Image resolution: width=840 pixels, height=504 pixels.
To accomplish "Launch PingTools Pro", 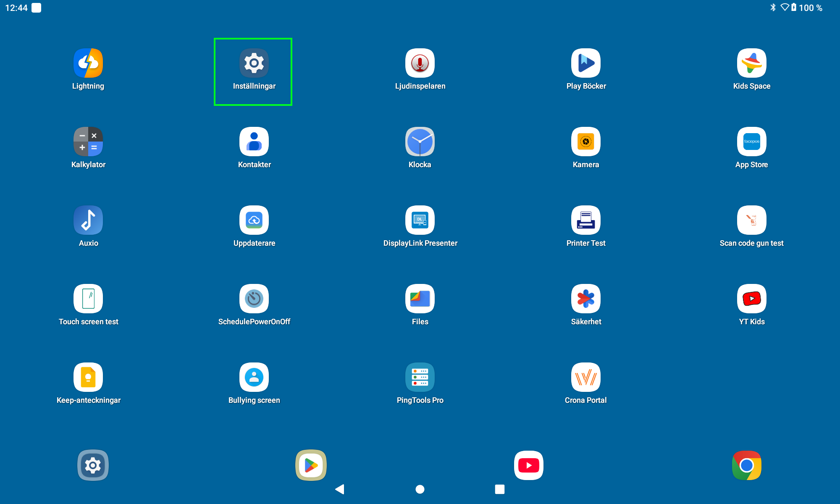I will tap(420, 377).
